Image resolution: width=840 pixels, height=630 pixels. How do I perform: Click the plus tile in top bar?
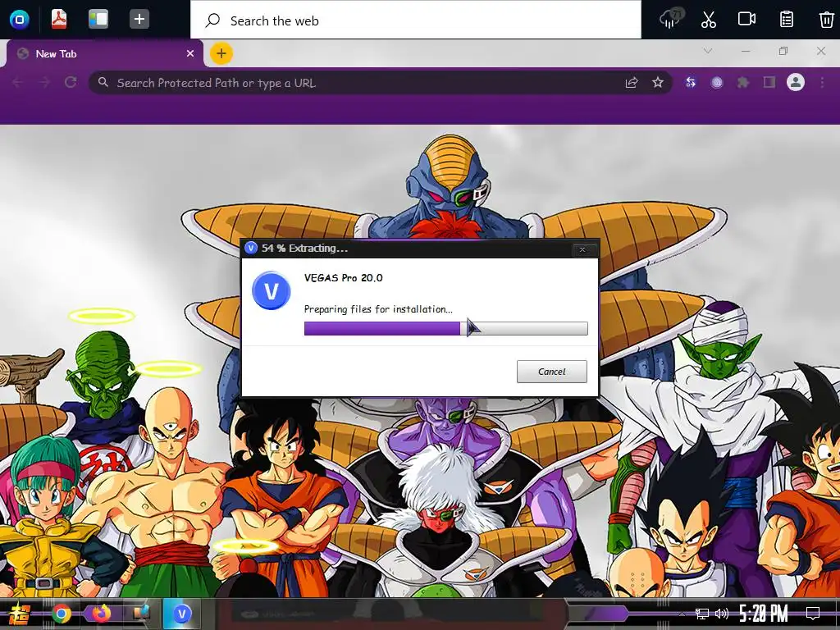139,20
